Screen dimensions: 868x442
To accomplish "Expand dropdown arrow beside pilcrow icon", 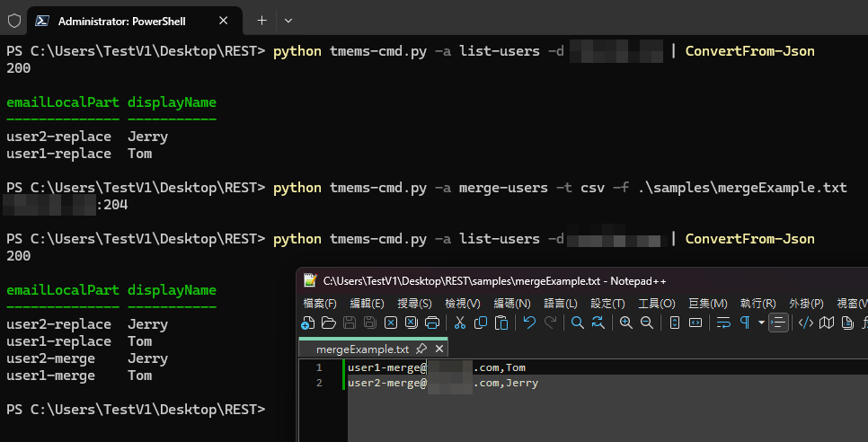I will pyautogui.click(x=762, y=323).
